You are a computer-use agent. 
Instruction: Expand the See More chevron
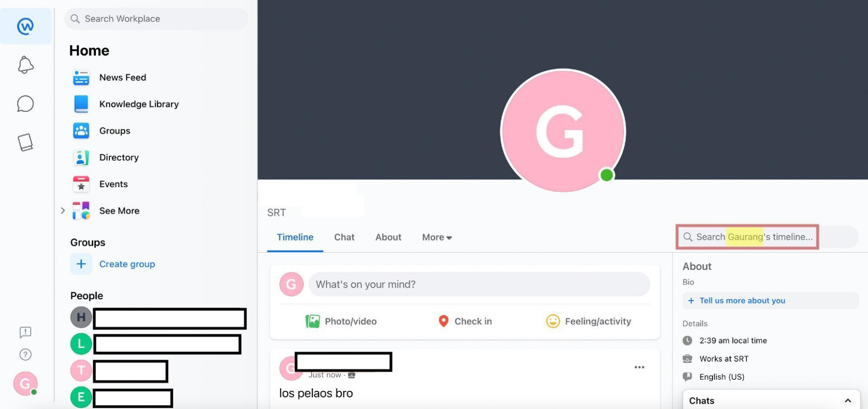click(63, 211)
